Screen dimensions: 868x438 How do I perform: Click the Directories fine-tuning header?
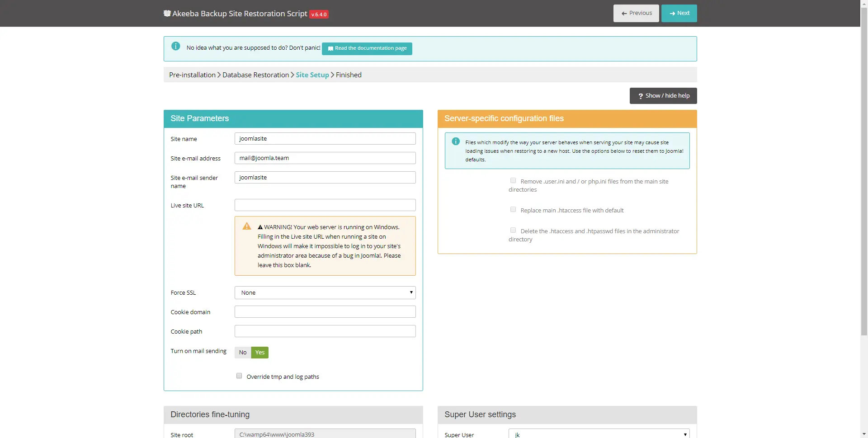(293, 415)
